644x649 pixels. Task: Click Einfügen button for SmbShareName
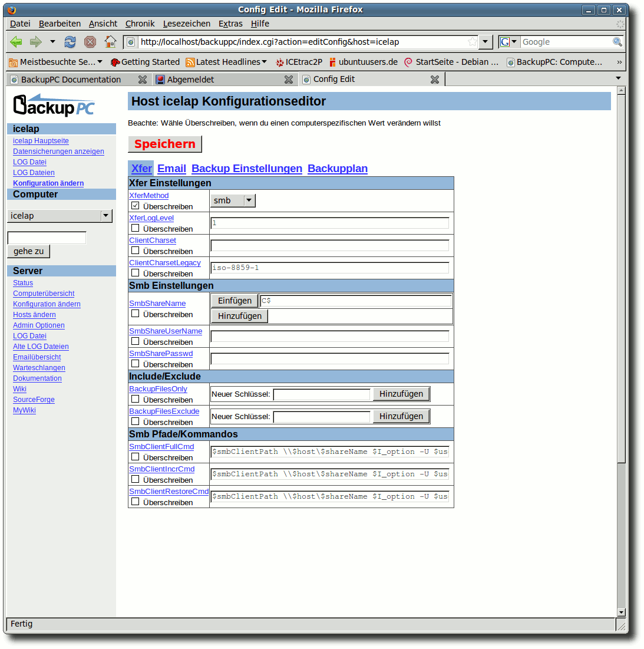pos(235,301)
